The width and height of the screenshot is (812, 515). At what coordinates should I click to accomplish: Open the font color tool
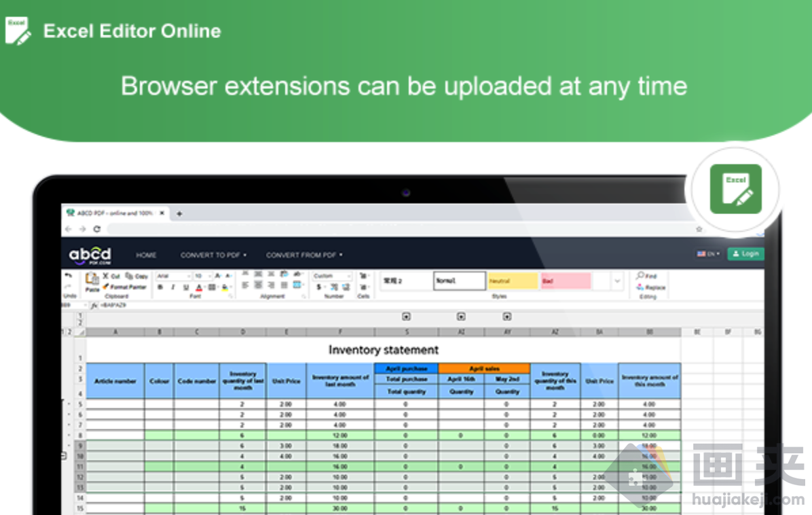point(200,287)
